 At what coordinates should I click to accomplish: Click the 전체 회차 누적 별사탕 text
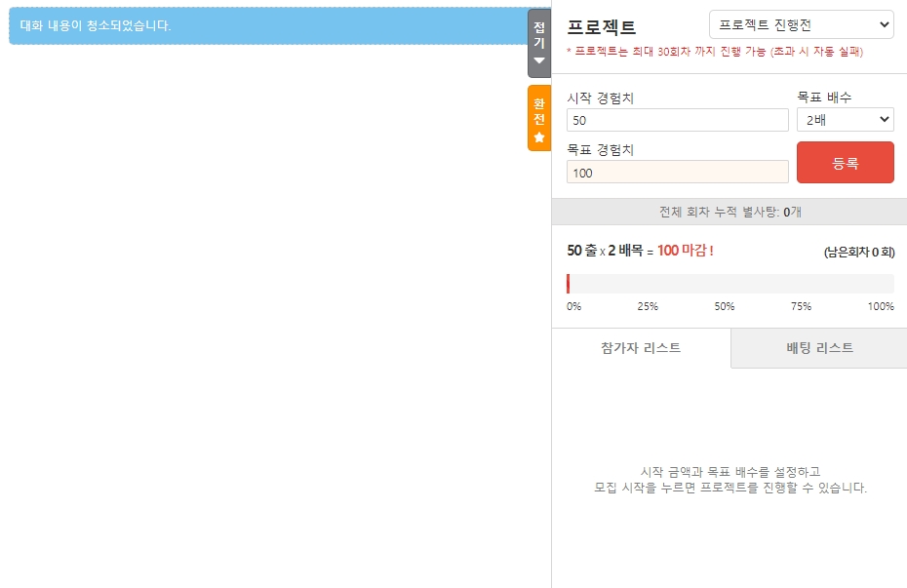(x=730, y=213)
